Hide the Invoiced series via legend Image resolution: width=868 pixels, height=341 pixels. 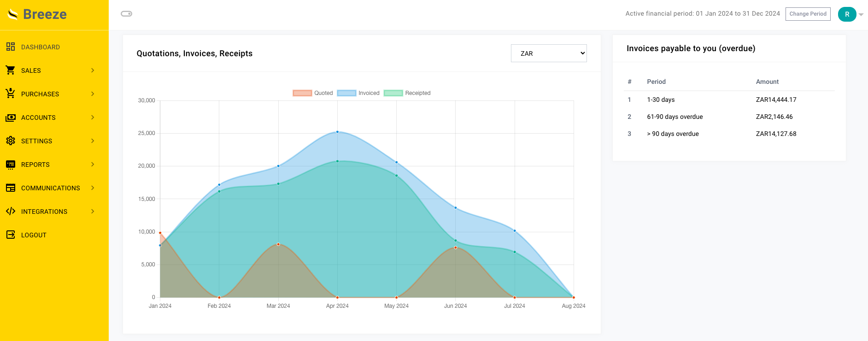pos(358,93)
